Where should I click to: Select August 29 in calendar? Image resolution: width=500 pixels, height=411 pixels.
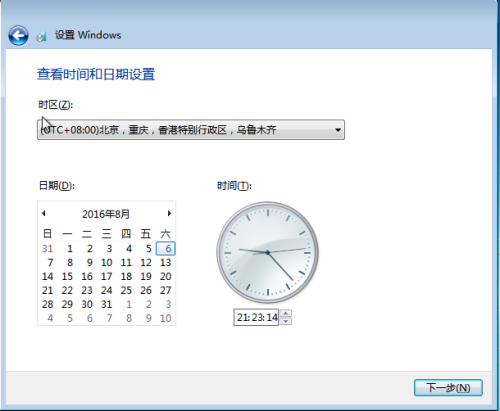click(67, 304)
